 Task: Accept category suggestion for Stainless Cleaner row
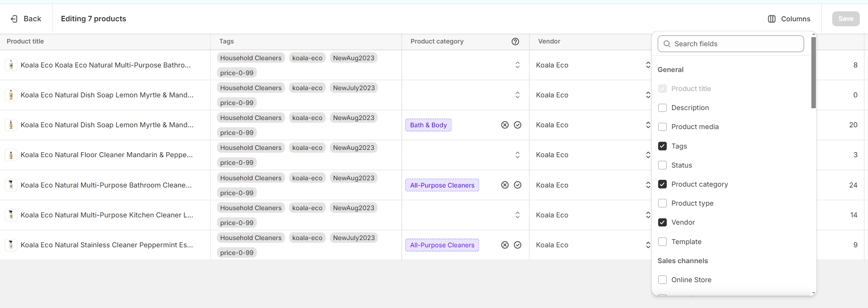click(x=518, y=245)
